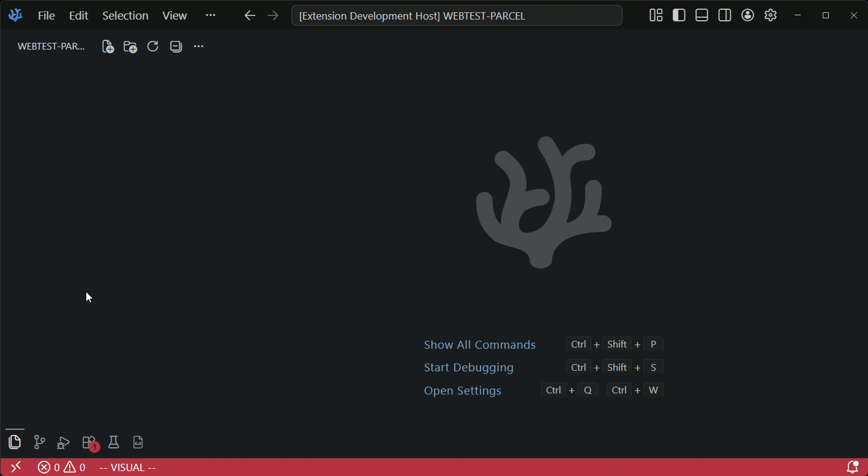Open the Source Control view
Screen dimensions: 868x476
(x=39, y=442)
